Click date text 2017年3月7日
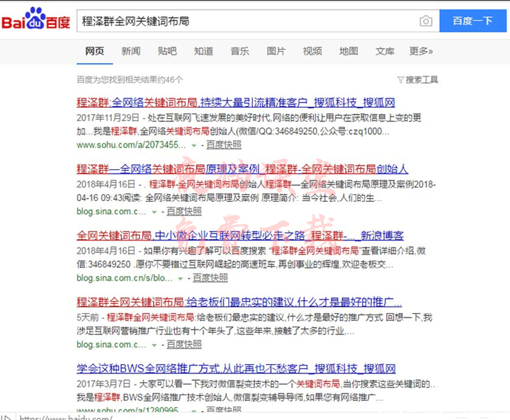The height and width of the screenshot is (420, 510). 103,384
